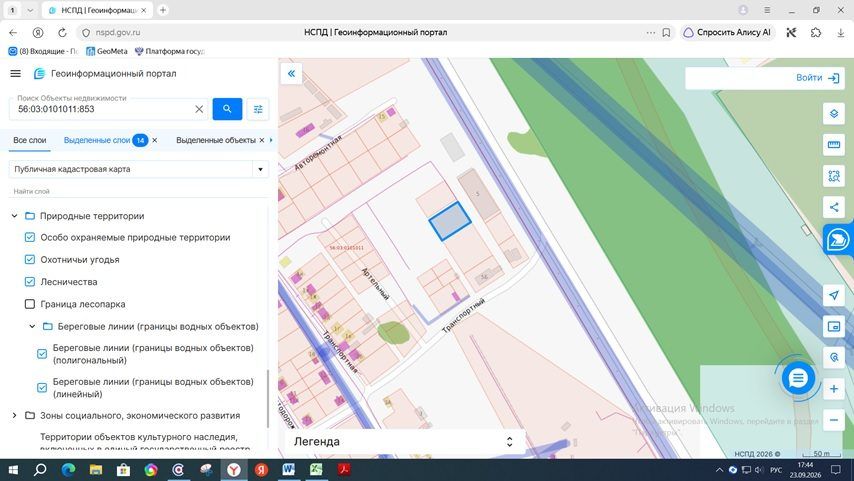Switch to Выделенные объекты tab

pyautogui.click(x=216, y=141)
